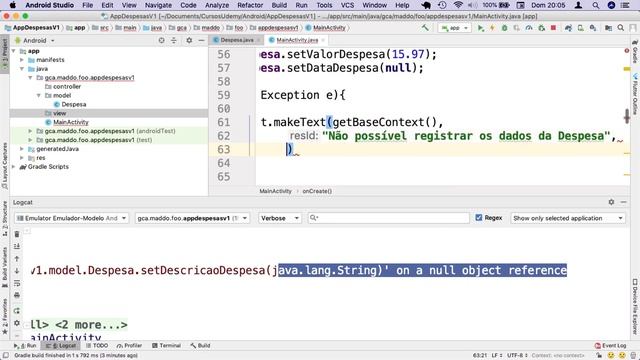This screenshot has width=640, height=360.
Task: Open the Terminal tool window button
Action: click(x=167, y=345)
